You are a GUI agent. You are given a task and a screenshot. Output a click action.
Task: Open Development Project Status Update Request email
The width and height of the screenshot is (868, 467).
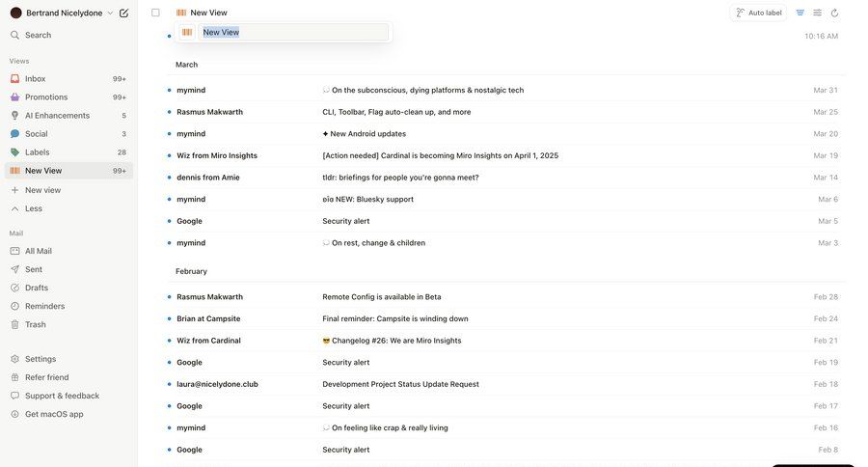coord(505,384)
